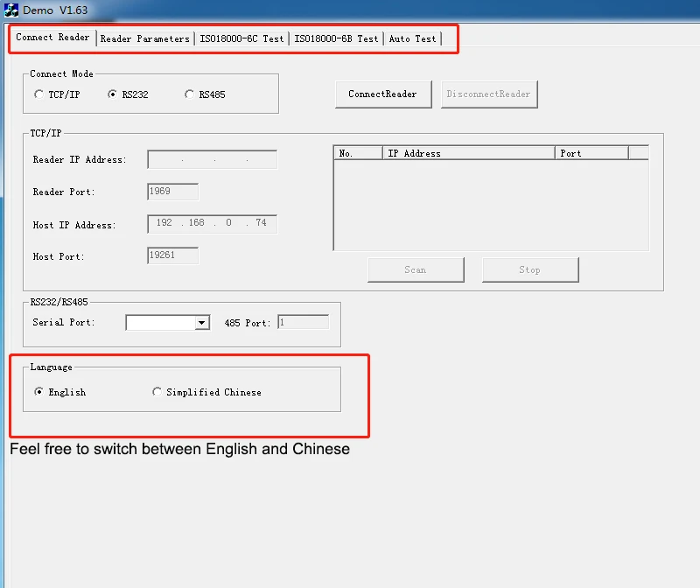Click the Reader IP Address field
Image resolution: width=700 pixels, height=588 pixels.
click(212, 160)
